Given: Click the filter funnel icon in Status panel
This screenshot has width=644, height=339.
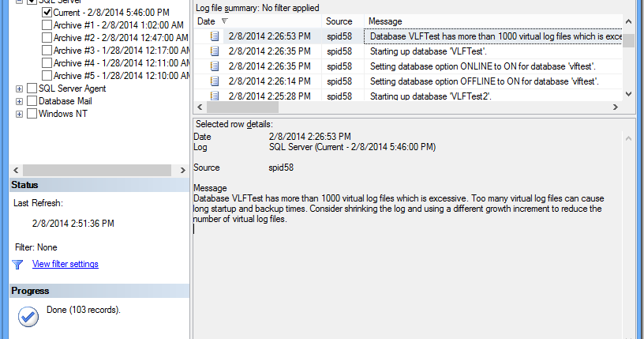Looking at the screenshot, I should pos(18,264).
